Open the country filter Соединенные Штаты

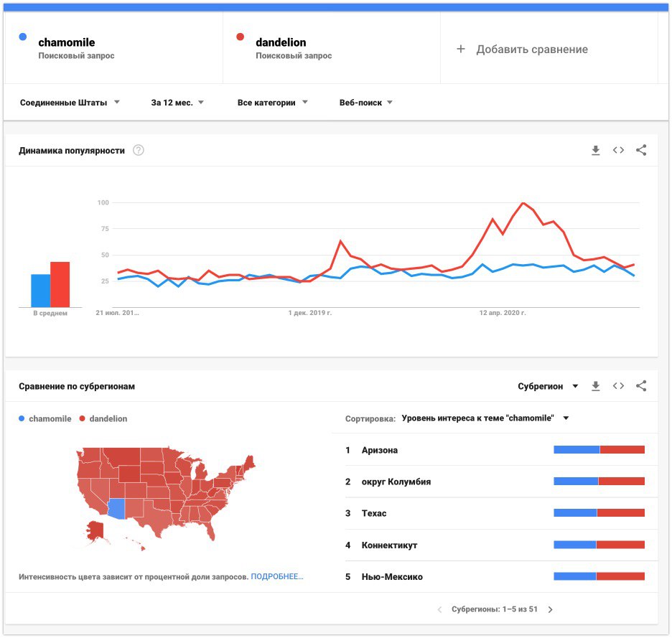point(70,103)
